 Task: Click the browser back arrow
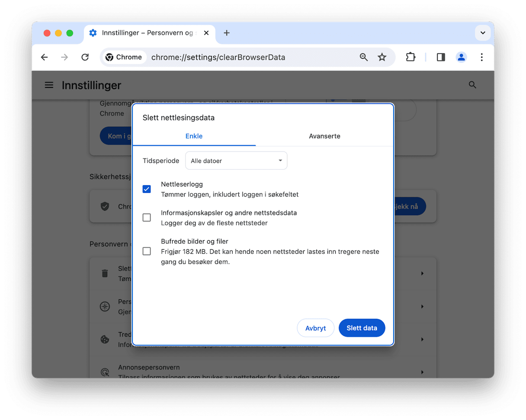pos(44,57)
